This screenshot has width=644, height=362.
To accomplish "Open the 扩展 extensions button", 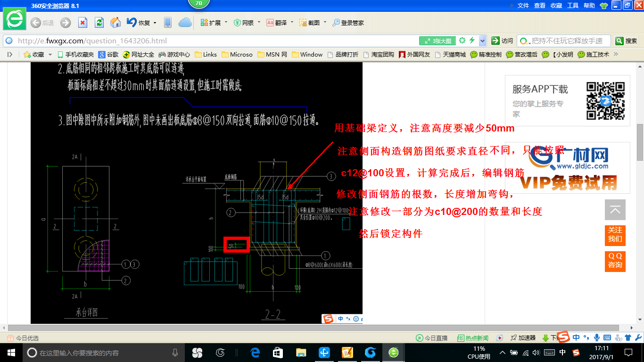I will point(211,23).
